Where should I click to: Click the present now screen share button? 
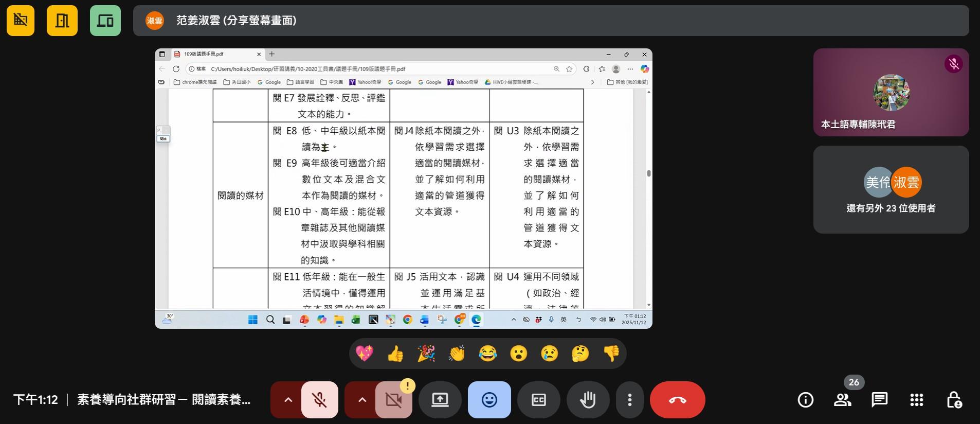440,400
